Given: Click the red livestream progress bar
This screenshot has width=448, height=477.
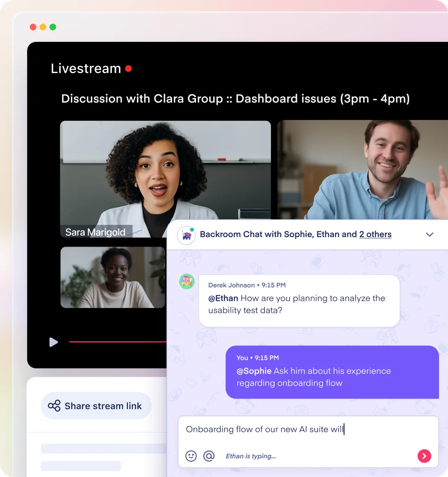Looking at the screenshot, I should click(x=118, y=342).
